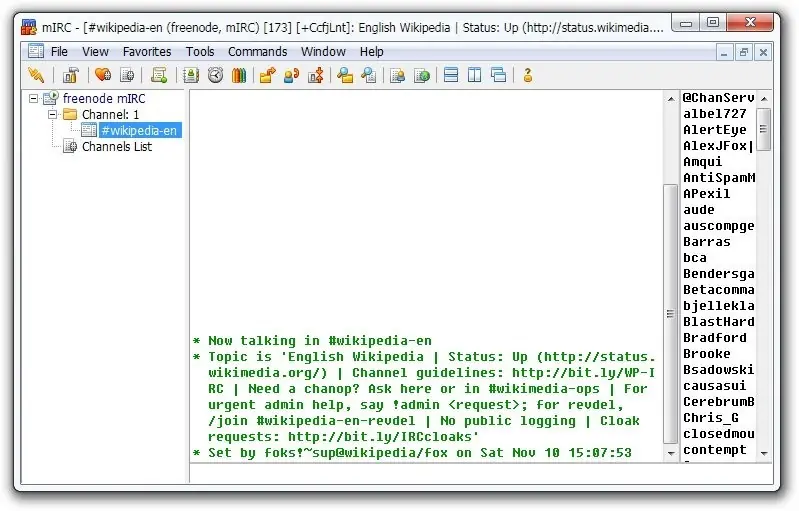Image resolution: width=799 pixels, height=511 pixels.
Task: Click the Cascade windows toolbar icon
Action: click(x=498, y=75)
